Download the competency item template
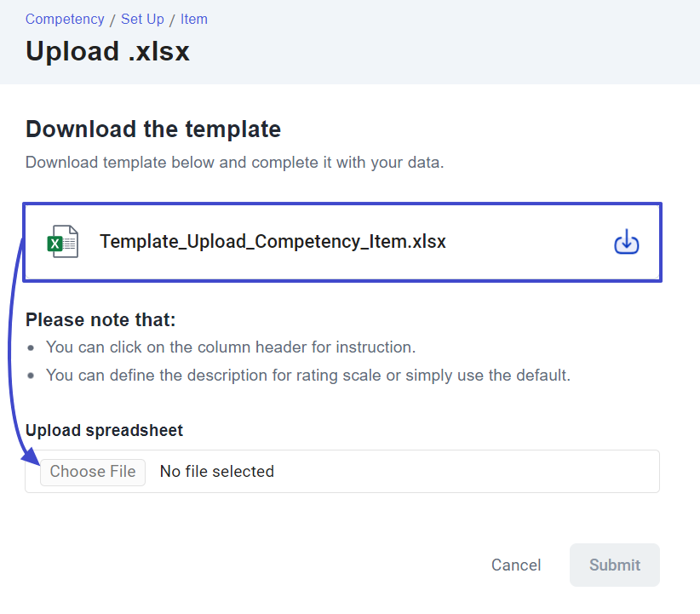 (x=626, y=243)
